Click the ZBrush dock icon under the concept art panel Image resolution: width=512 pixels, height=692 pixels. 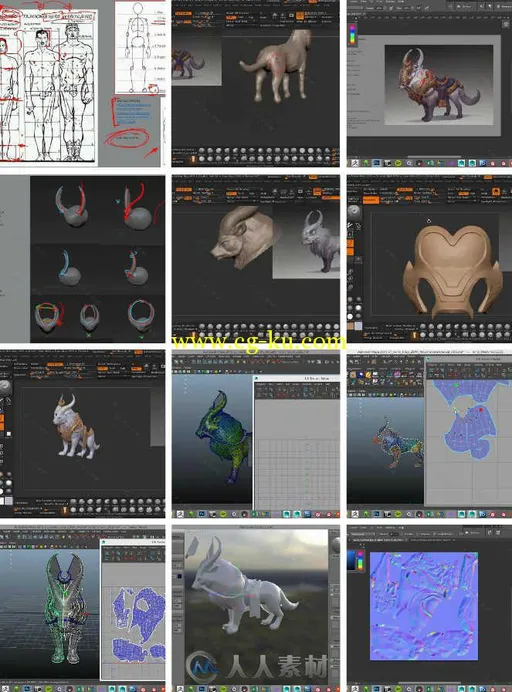[x=355, y=163]
